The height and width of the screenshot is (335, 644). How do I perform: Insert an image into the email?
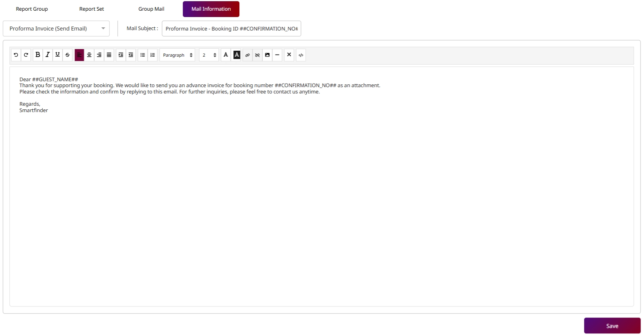point(267,55)
